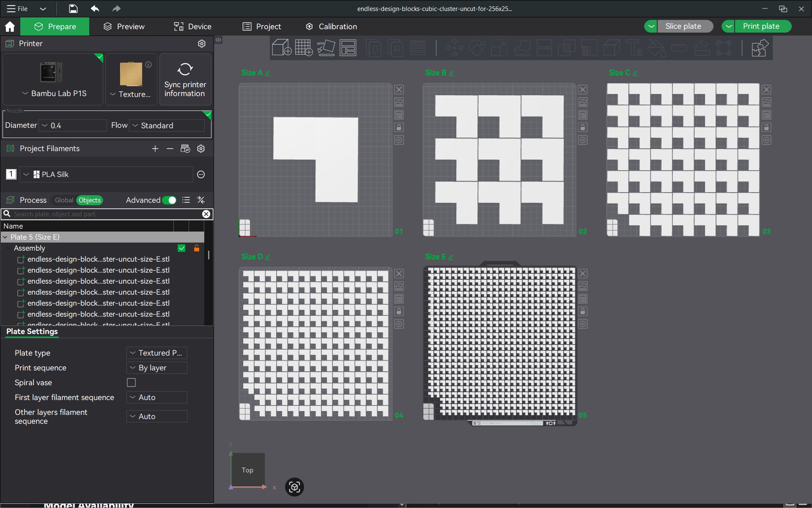The width and height of the screenshot is (812, 508).
Task: Toggle the Advanced mode switch
Action: [170, 200]
